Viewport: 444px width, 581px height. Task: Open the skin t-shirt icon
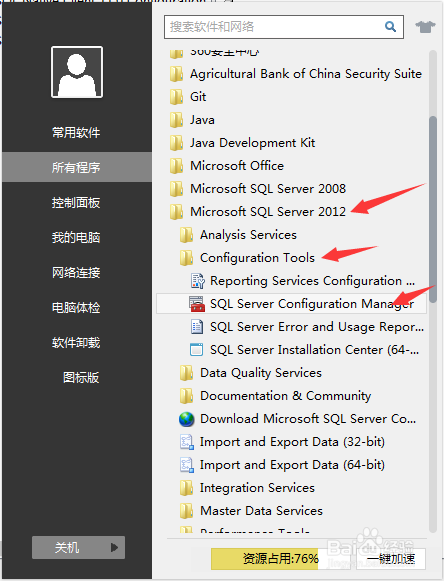click(425, 27)
